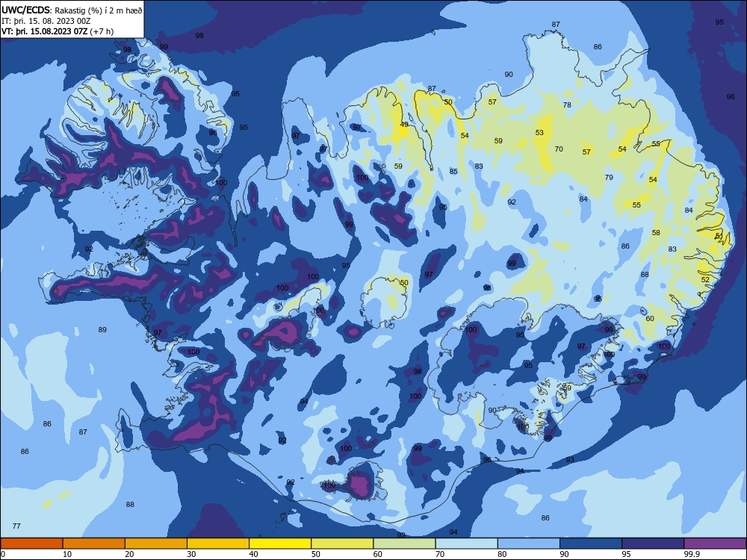Click the title 'UWC/ECDS: Rakastig (%) í 2 m hæð'

tap(72, 10)
